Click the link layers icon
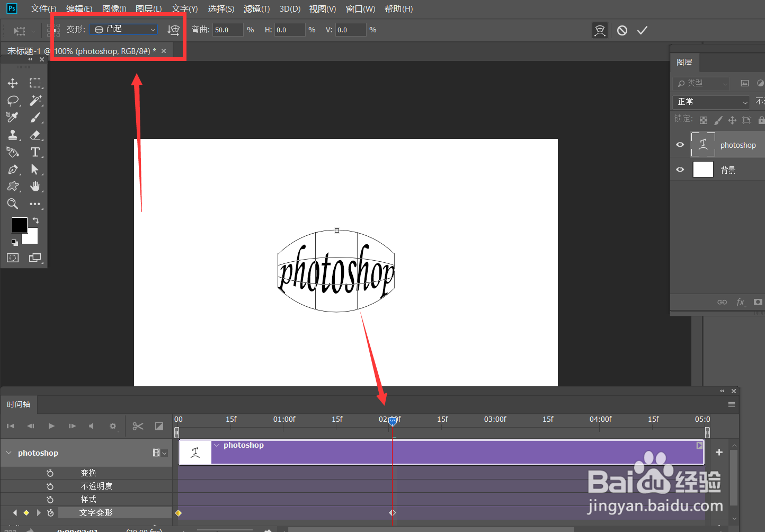 pos(722,302)
